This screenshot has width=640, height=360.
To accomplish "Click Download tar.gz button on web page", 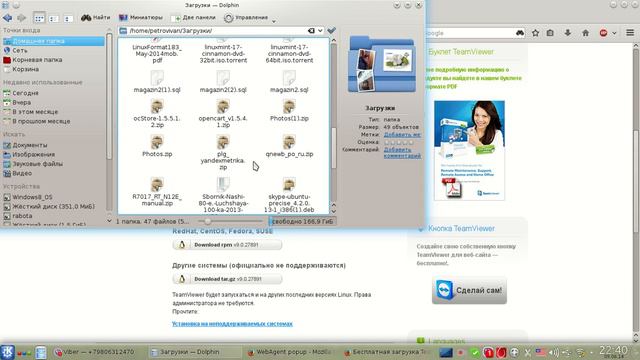I will coord(227,279).
